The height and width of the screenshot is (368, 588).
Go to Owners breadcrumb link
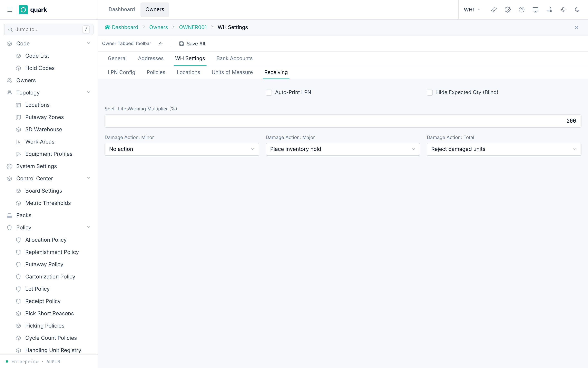click(158, 27)
